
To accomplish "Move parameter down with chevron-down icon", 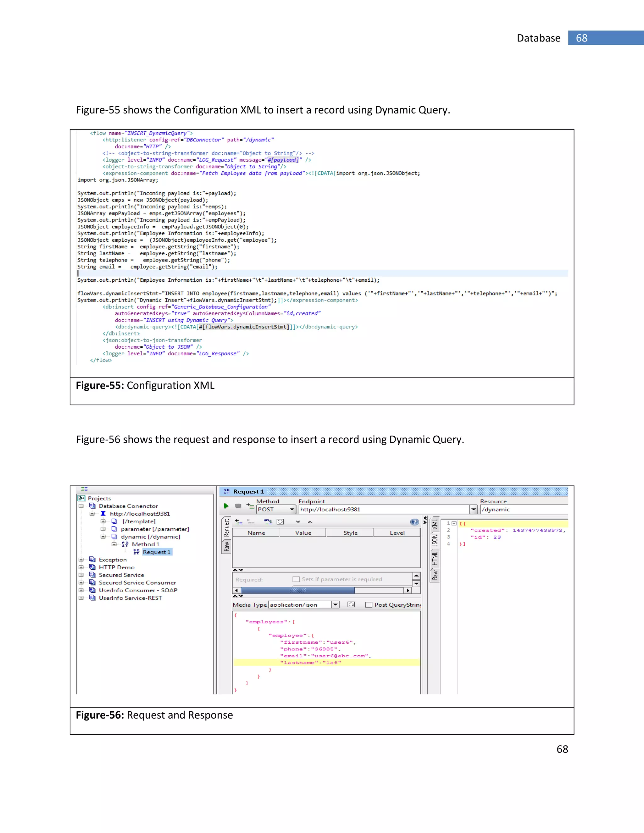I will pos(298,522).
